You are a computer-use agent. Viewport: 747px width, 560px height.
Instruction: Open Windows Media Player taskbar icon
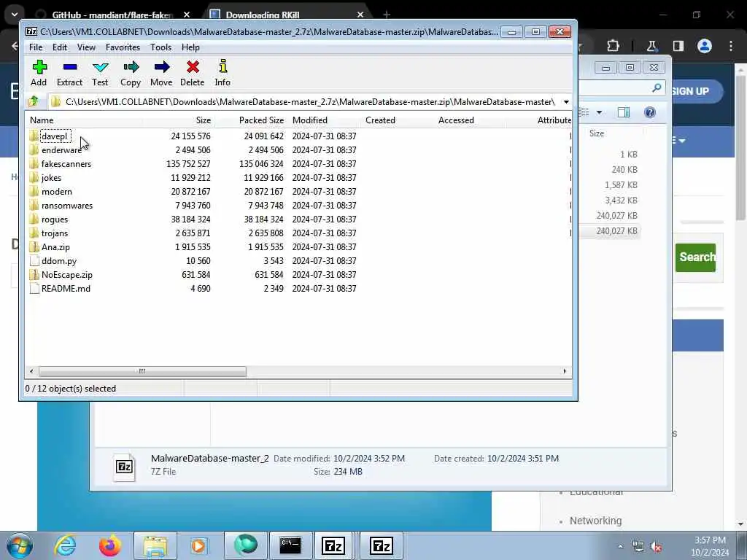[199, 545]
